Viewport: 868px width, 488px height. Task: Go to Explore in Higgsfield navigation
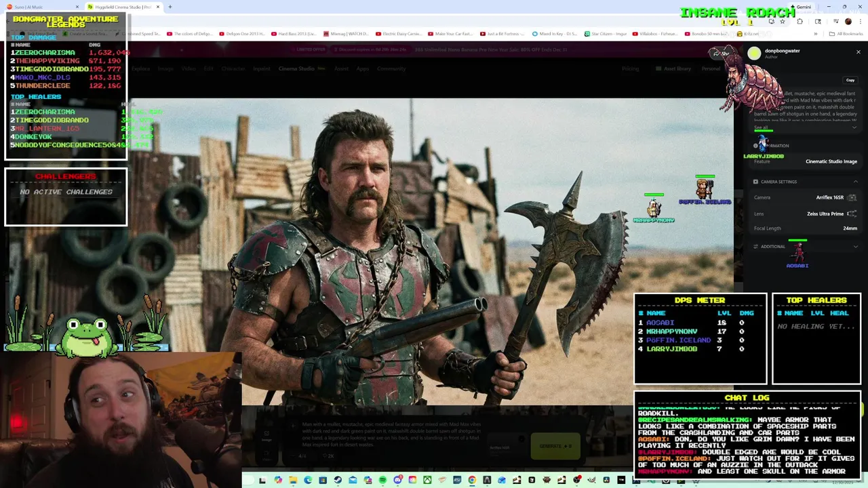140,68
